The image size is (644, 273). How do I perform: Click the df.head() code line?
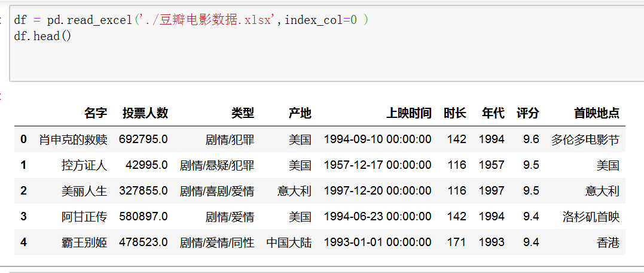pos(42,36)
